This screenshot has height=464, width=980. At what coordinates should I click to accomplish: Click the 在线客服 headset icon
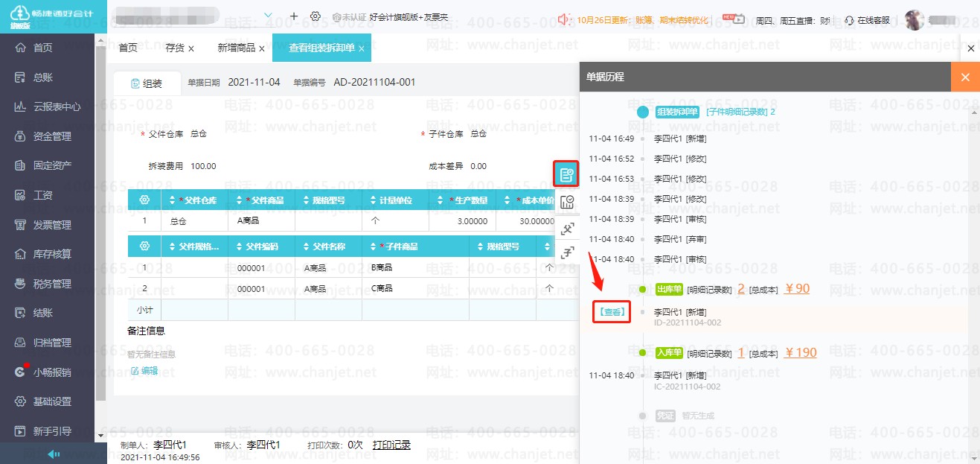[x=849, y=20]
